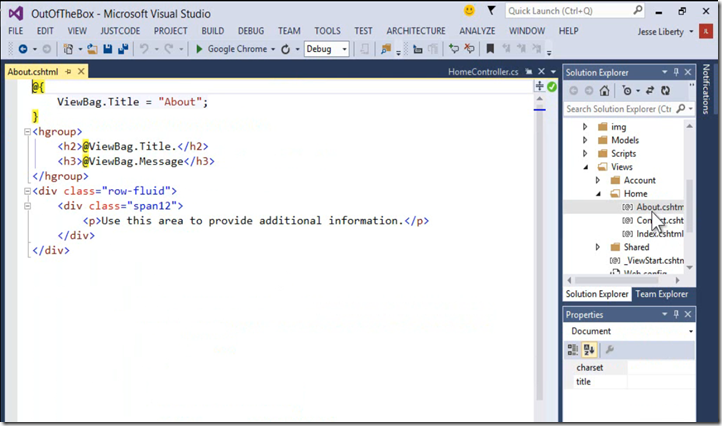722x426 pixels.
Task: Click the Quick Launch magnifier icon
Action: point(638,10)
